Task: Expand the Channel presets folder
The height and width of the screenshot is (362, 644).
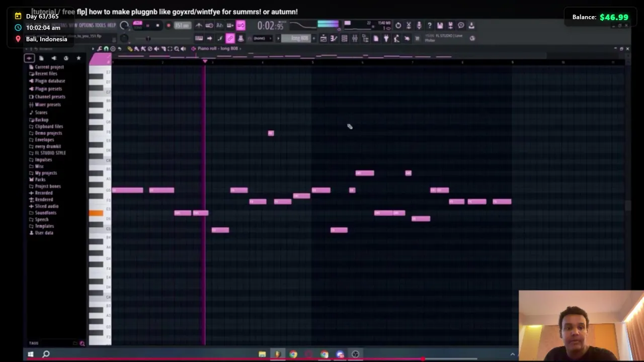Action: pyautogui.click(x=47, y=97)
